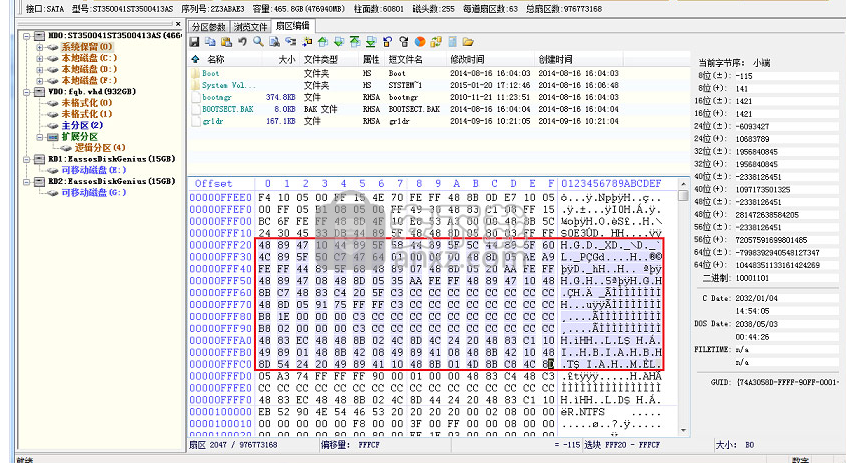Click the bootmgr file icon
The image size is (846, 463).
(195, 97)
